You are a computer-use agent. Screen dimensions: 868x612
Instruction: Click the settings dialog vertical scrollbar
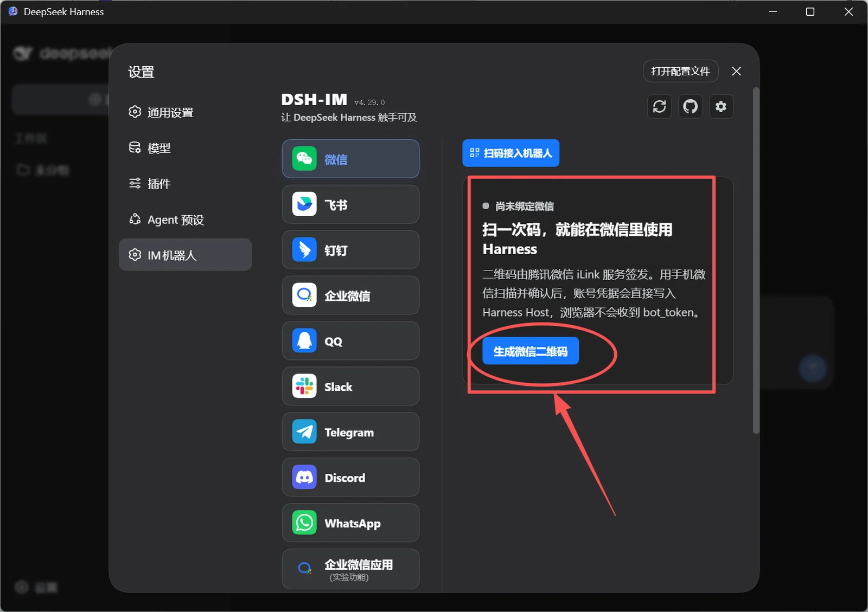pyautogui.click(x=756, y=260)
